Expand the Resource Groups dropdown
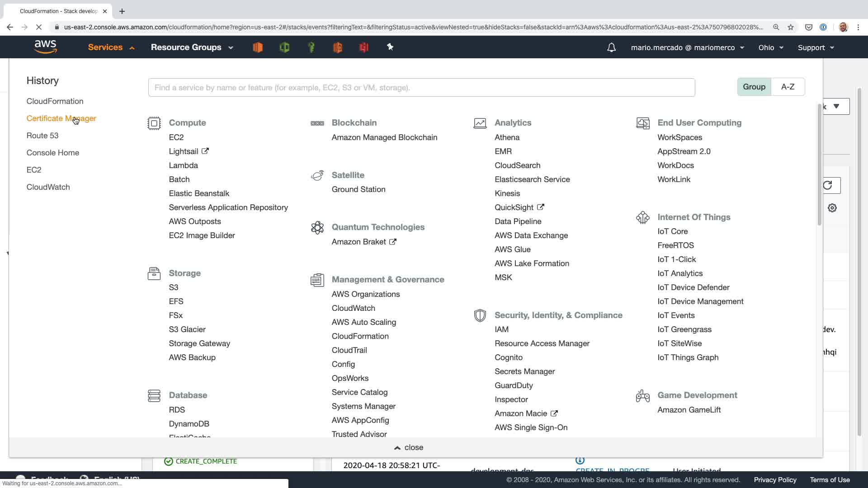 point(192,47)
